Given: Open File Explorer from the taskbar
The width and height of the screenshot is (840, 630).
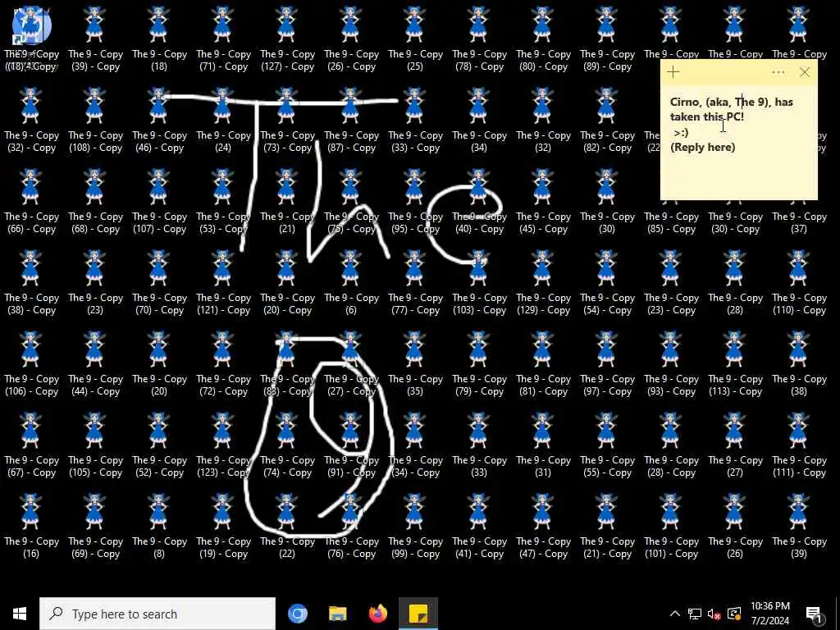Looking at the screenshot, I should tap(337, 614).
